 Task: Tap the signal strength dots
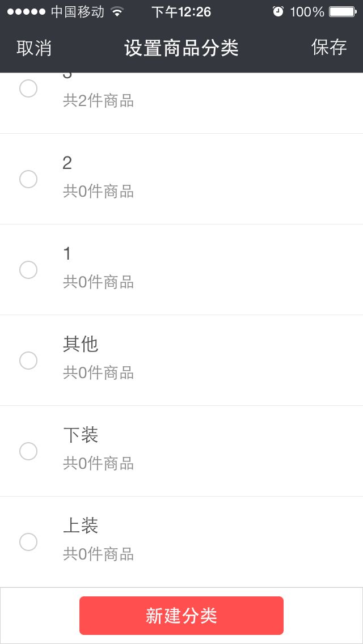click(26, 12)
